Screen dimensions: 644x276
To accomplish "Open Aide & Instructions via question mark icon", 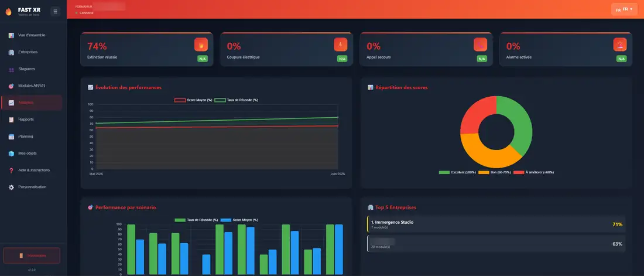I will click(x=11, y=171).
